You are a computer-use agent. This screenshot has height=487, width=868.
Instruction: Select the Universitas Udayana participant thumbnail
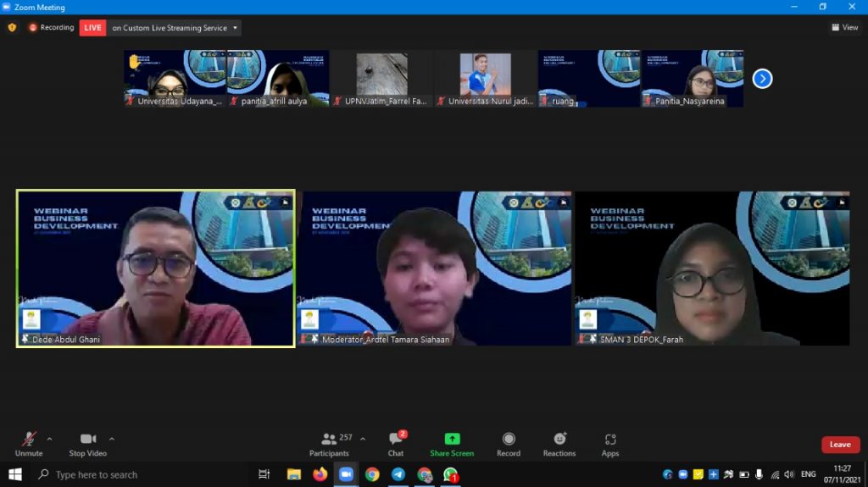point(175,78)
